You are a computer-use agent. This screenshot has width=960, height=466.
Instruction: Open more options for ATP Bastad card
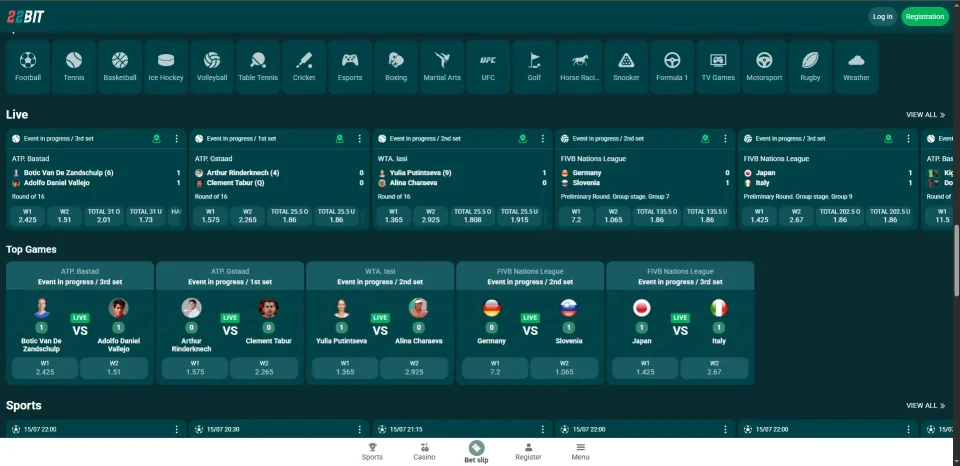176,139
